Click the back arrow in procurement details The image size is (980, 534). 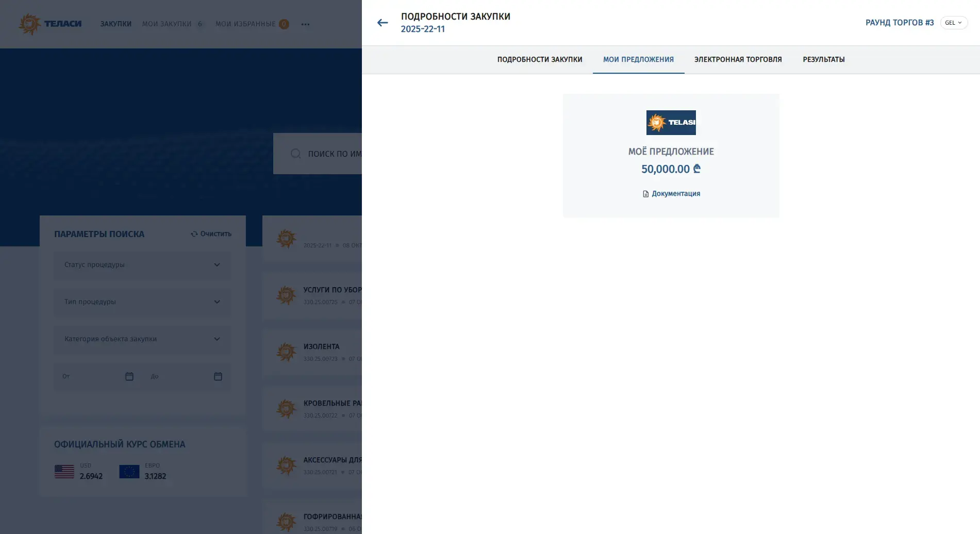[x=382, y=23]
